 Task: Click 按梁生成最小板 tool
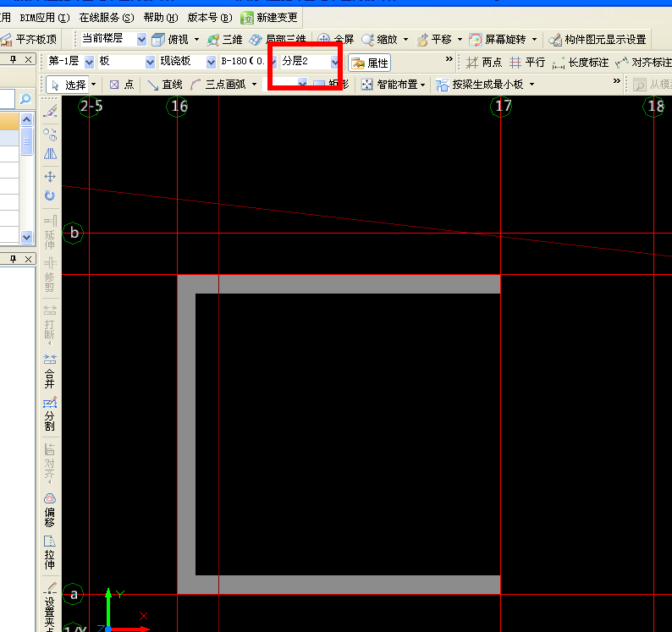tap(480, 85)
